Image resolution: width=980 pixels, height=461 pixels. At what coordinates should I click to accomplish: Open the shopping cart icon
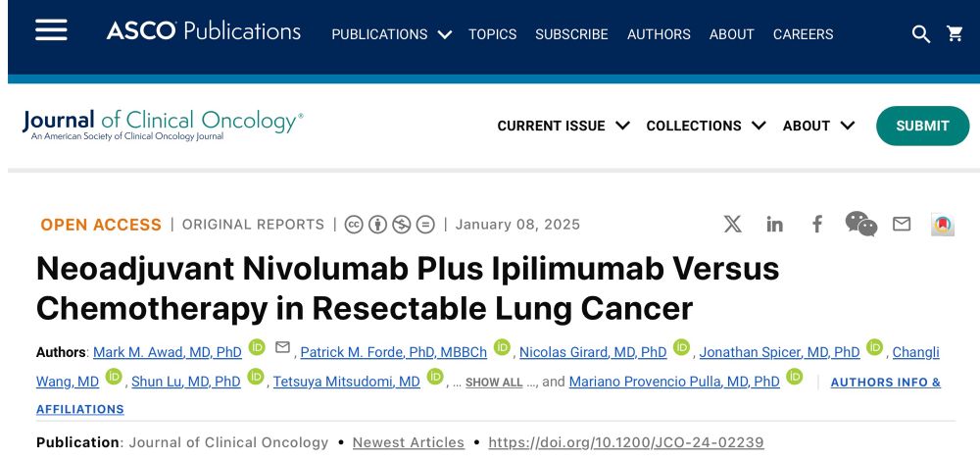pyautogui.click(x=955, y=34)
